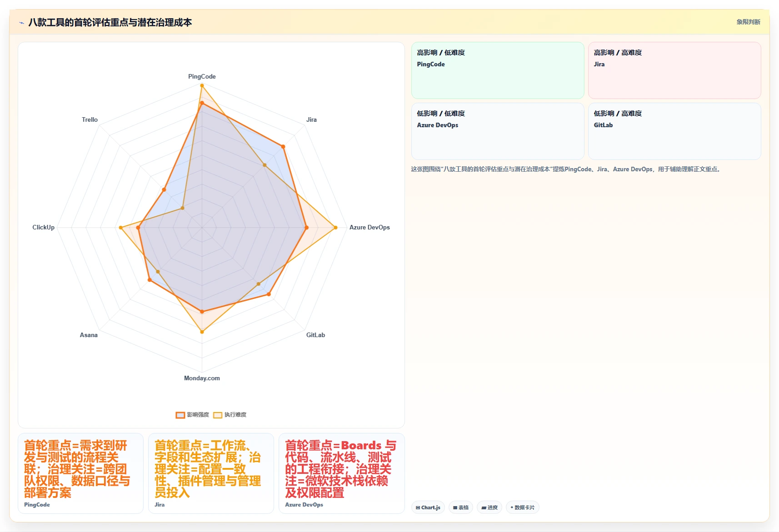
Task: Click the PingCode axis label on the radar
Action: [202, 76]
